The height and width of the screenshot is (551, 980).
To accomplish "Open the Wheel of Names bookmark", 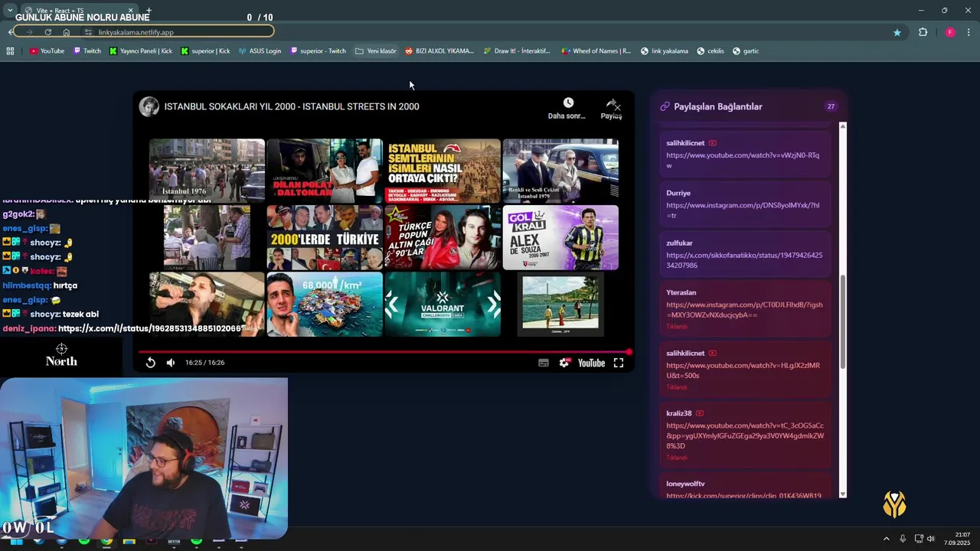I will click(596, 51).
